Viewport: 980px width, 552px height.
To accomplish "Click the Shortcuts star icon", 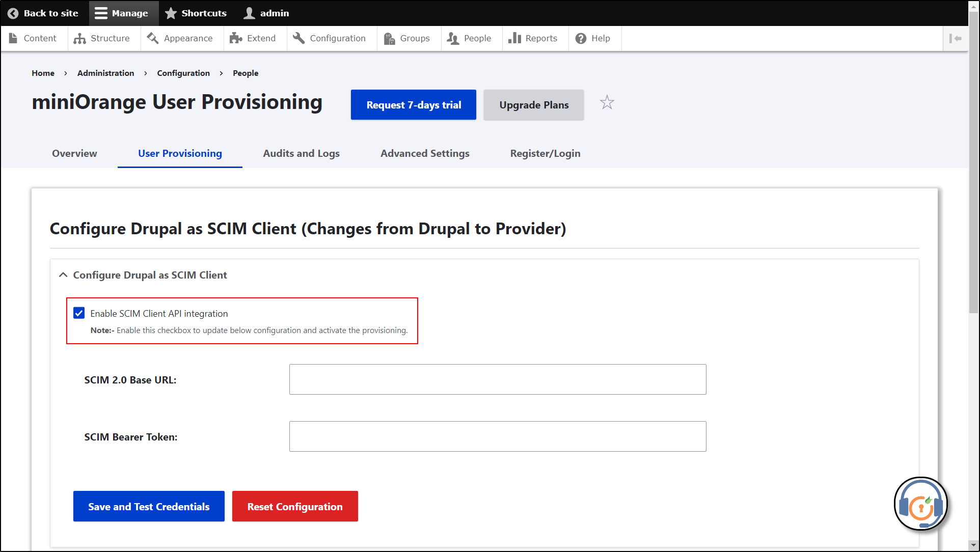I will (171, 13).
